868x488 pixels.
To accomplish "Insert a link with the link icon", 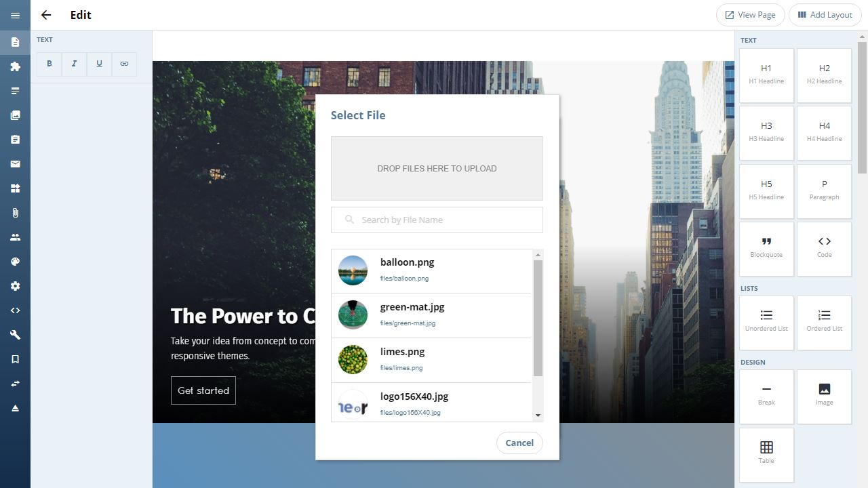I will 124,64.
